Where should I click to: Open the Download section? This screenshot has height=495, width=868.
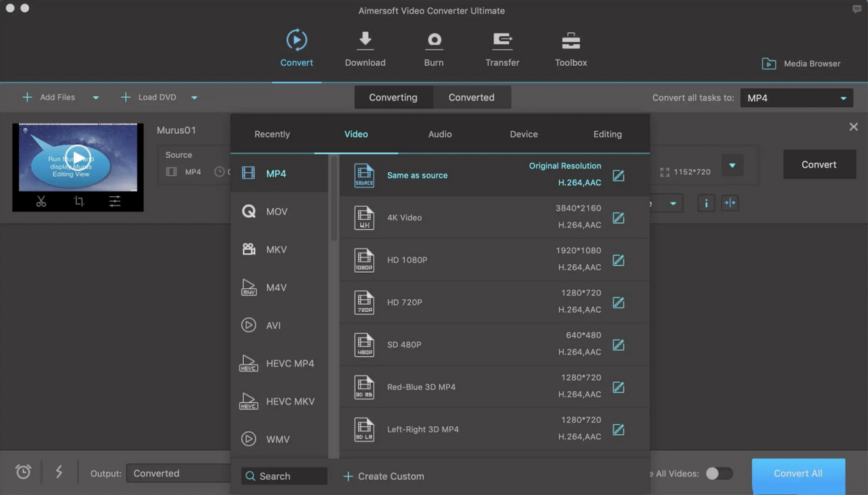365,48
